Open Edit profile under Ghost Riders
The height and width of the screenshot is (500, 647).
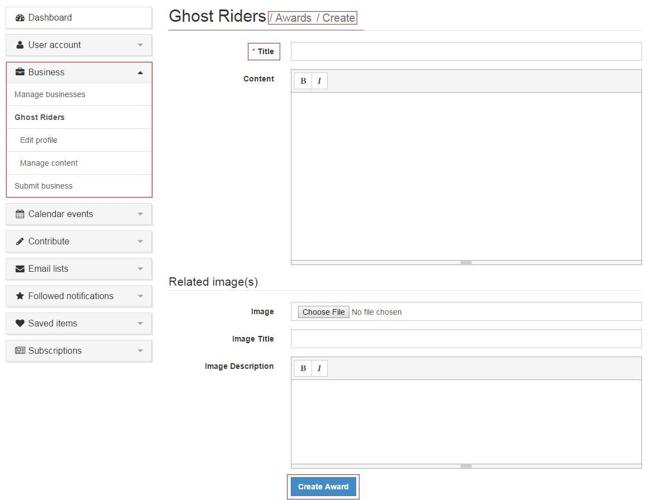[x=39, y=140]
